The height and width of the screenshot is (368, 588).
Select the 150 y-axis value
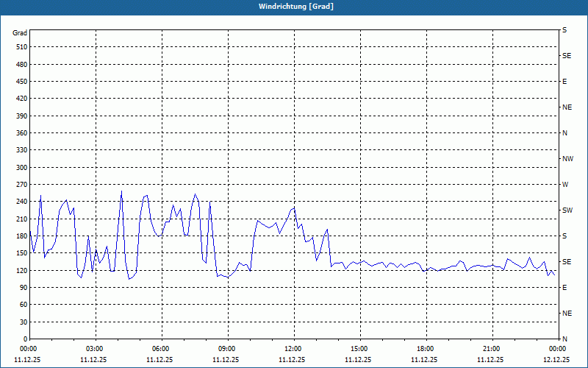tap(22, 253)
